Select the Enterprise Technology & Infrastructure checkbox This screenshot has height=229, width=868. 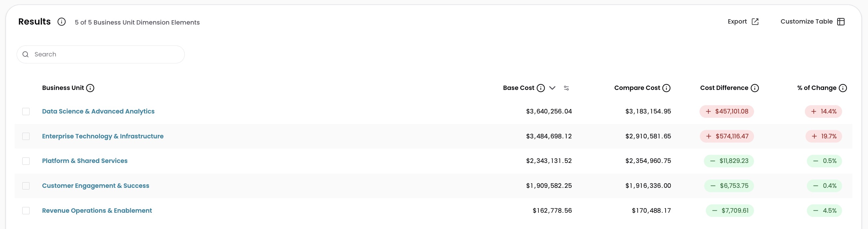point(26,136)
